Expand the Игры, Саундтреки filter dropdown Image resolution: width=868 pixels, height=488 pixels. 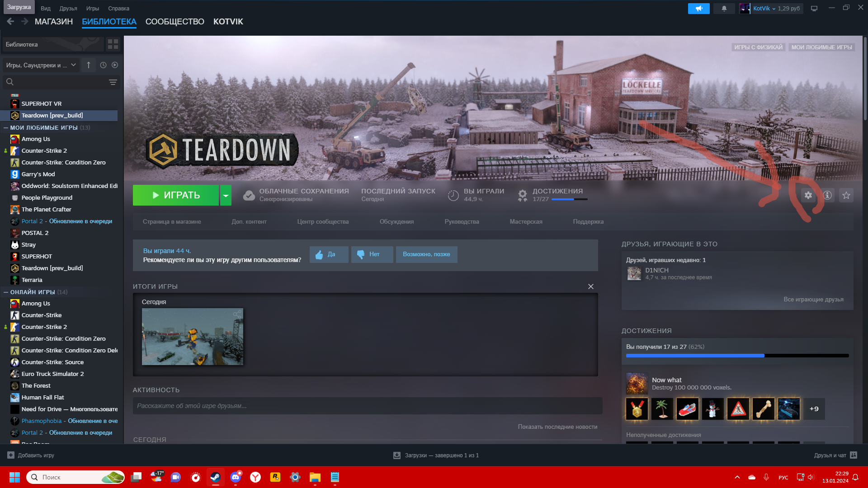point(41,65)
